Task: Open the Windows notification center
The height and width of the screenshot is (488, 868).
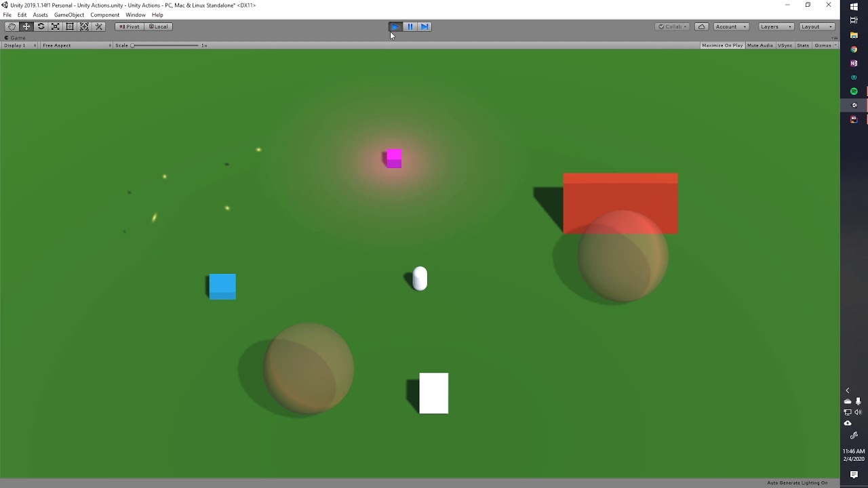Action: point(854,474)
